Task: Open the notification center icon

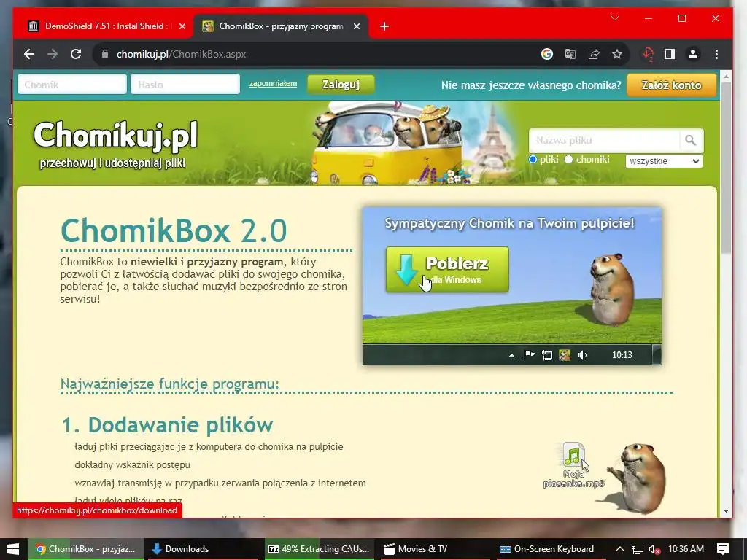Action: click(723, 549)
